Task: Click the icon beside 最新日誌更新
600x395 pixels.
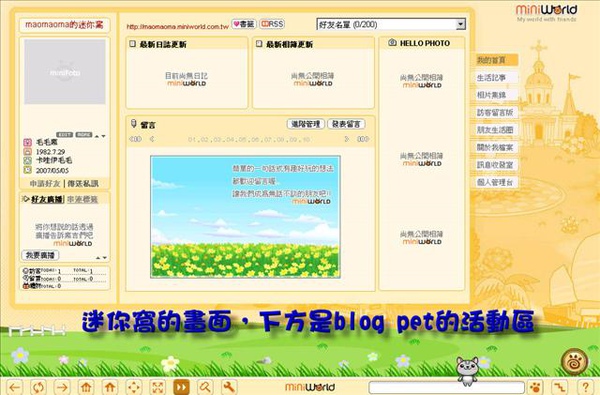Action: pyautogui.click(x=133, y=44)
